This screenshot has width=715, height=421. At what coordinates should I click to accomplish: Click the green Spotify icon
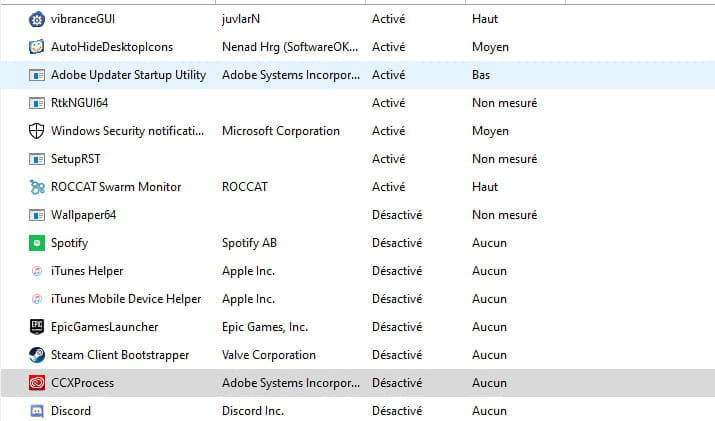(x=36, y=243)
